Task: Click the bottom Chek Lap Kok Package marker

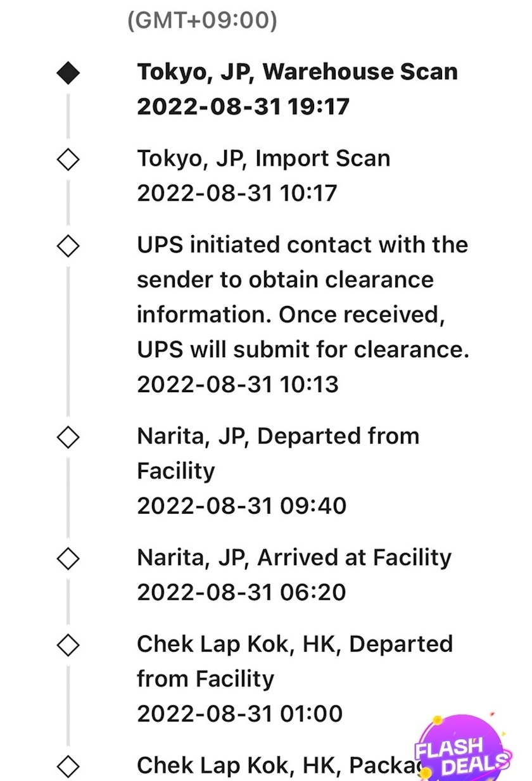Action: (x=68, y=766)
